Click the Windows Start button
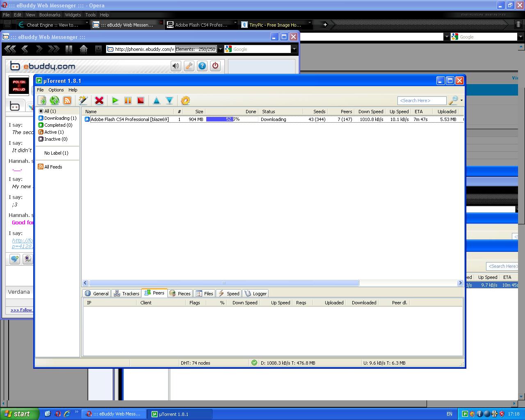The image size is (525, 420). (20, 414)
